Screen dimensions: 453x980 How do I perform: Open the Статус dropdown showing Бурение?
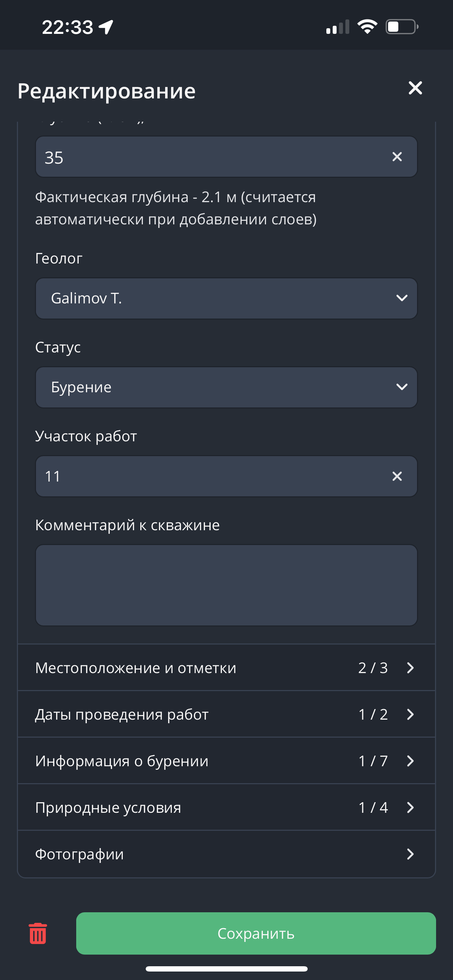(x=226, y=387)
